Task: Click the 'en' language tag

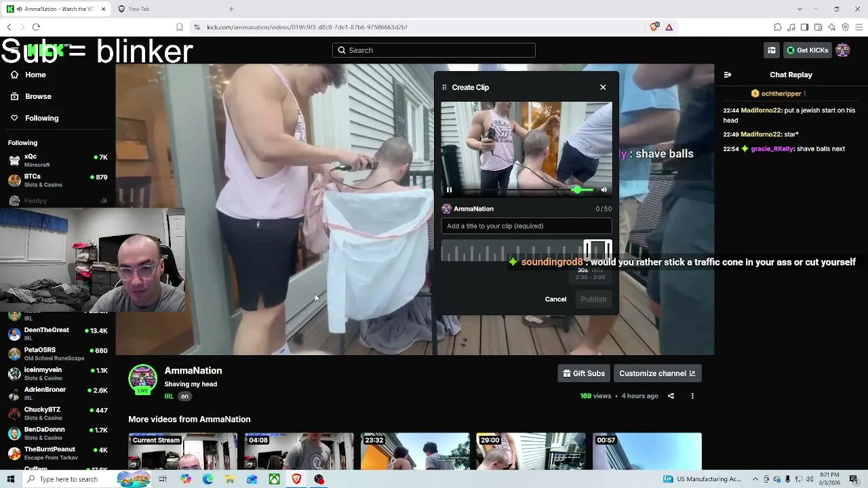Action: coord(184,396)
